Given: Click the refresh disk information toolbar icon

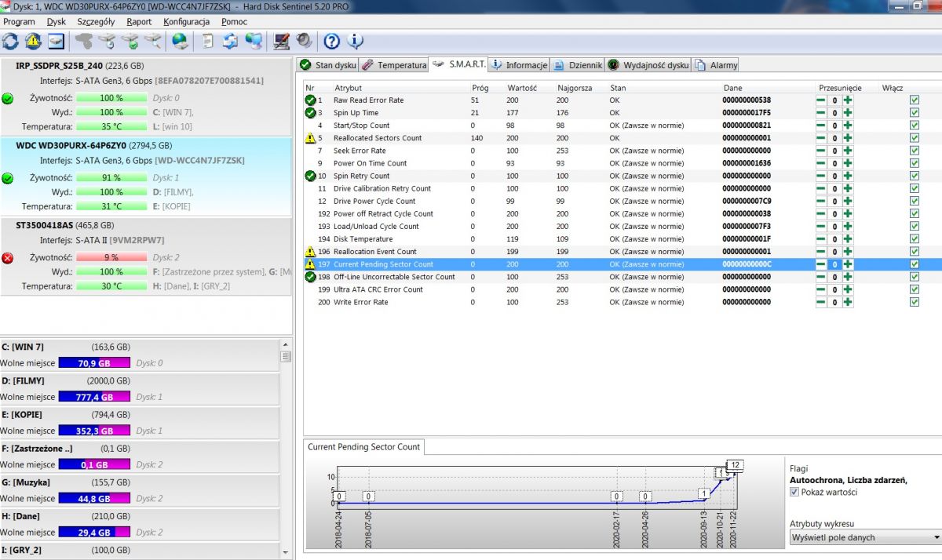Looking at the screenshot, I should 11,41.
